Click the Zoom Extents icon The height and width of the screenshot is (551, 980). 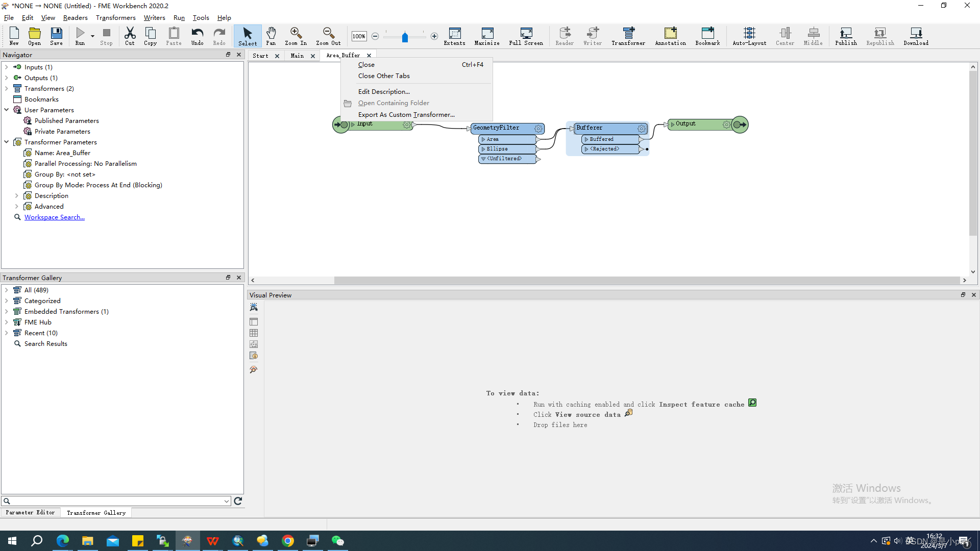click(454, 36)
